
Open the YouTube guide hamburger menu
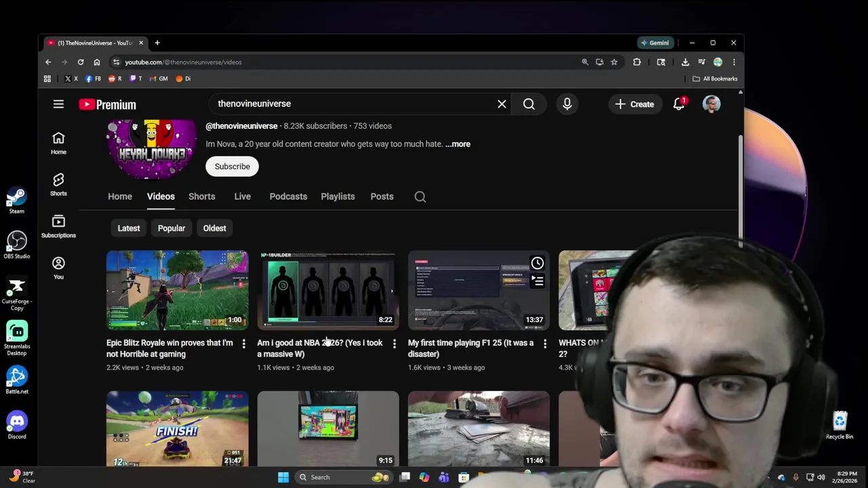coord(58,104)
